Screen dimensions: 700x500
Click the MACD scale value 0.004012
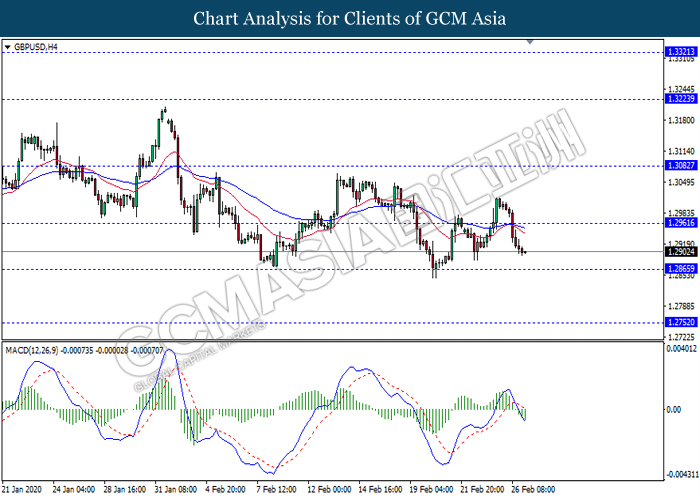click(x=682, y=348)
